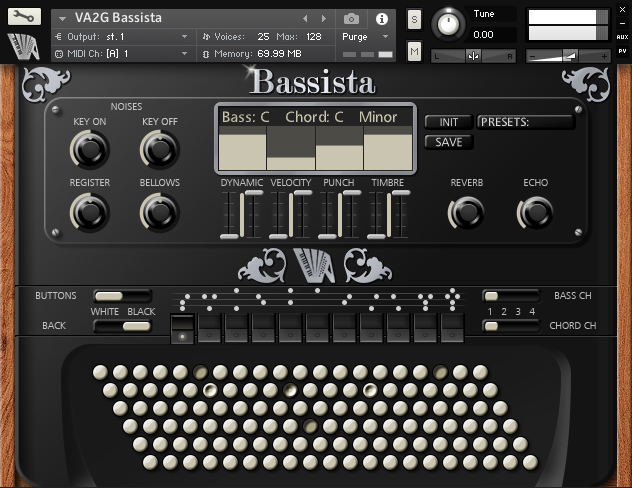
Task: Click the next instrument arrow
Action: 323,19
